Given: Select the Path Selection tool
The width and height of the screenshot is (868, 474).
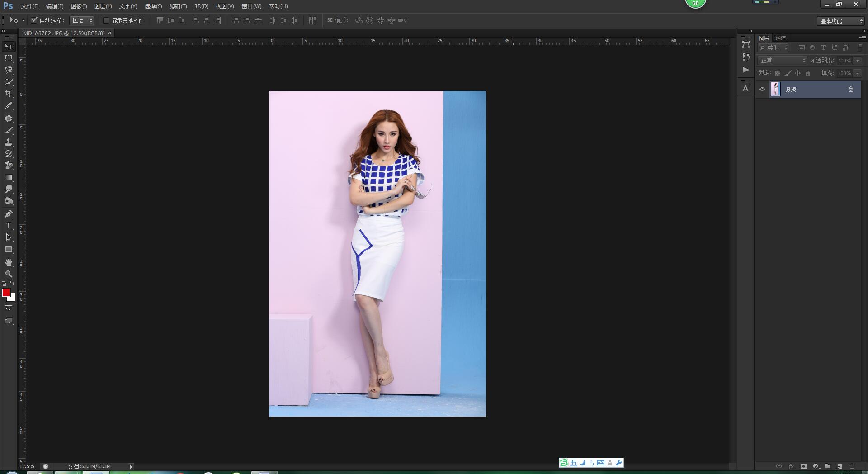Looking at the screenshot, I should [9, 237].
